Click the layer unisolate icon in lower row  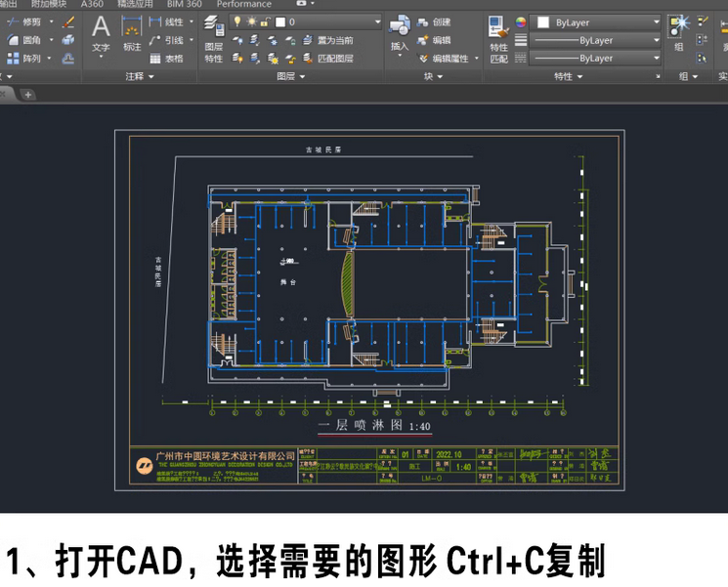(255, 59)
